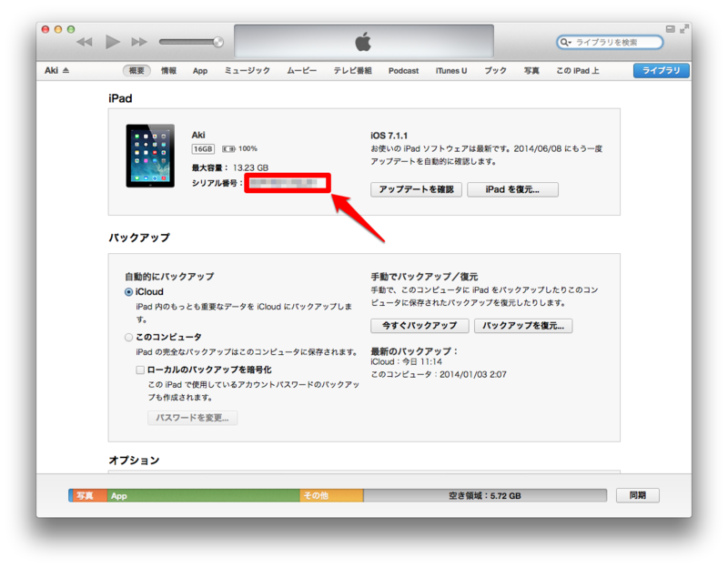Click the 空き領域 free space segment
This screenshot has width=728, height=568.
pos(485,495)
